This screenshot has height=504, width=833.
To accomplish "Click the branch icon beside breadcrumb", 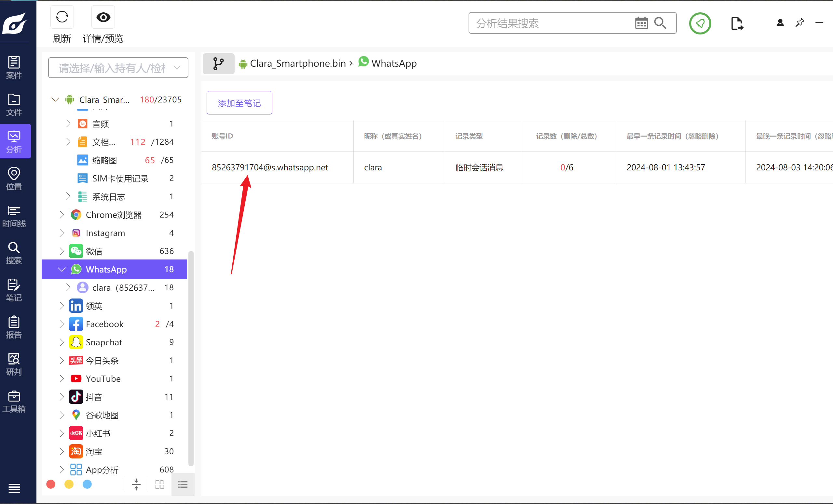I will pyautogui.click(x=218, y=63).
